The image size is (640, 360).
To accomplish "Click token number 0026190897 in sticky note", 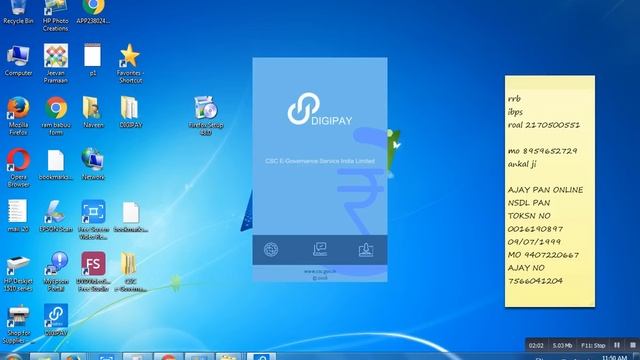I will [535, 229].
